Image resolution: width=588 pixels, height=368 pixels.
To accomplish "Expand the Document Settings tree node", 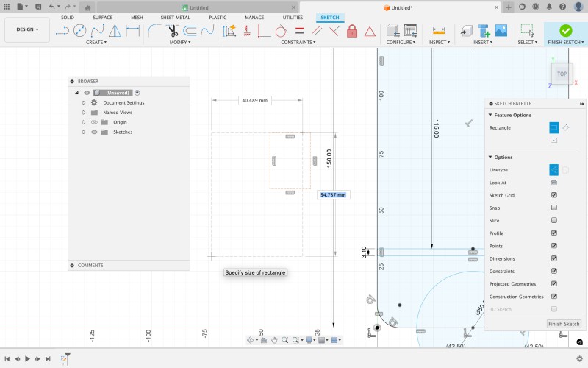I will coord(84,102).
